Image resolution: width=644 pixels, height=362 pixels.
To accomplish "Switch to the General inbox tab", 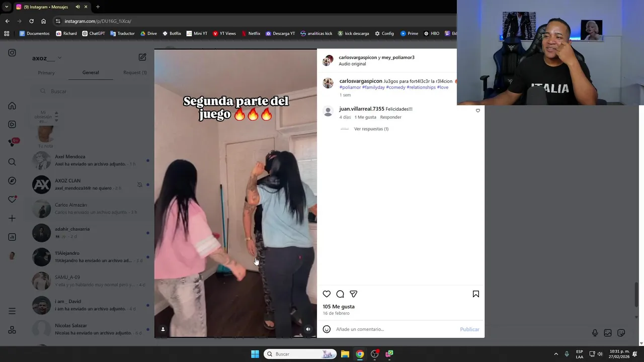I will pos(91,72).
